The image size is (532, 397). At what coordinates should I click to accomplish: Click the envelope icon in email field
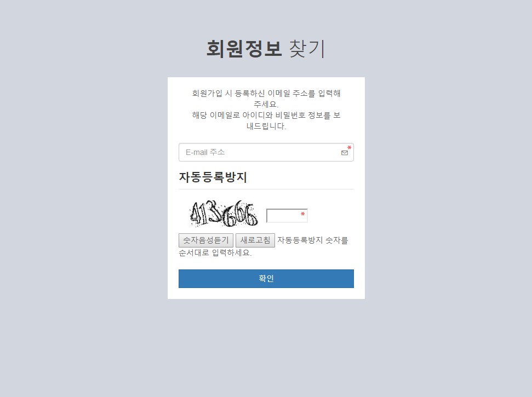(345, 153)
